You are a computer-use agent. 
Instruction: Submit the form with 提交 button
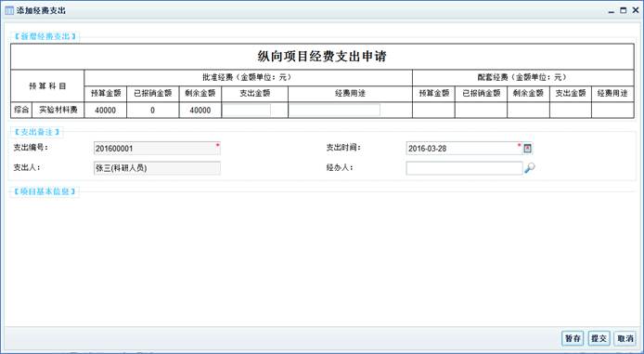point(599,338)
